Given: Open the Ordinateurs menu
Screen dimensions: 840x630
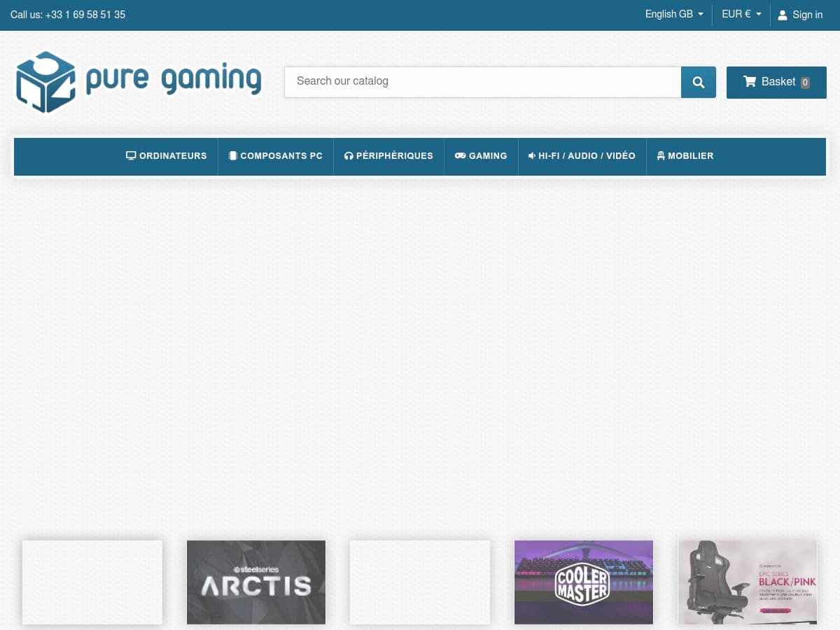Looking at the screenshot, I should (167, 156).
